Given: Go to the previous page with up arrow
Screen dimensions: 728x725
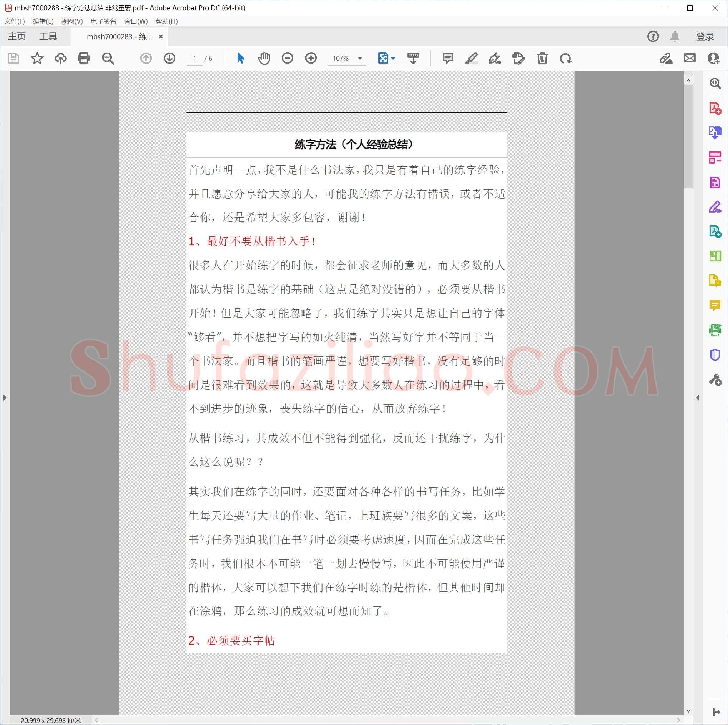Looking at the screenshot, I should pos(146,59).
